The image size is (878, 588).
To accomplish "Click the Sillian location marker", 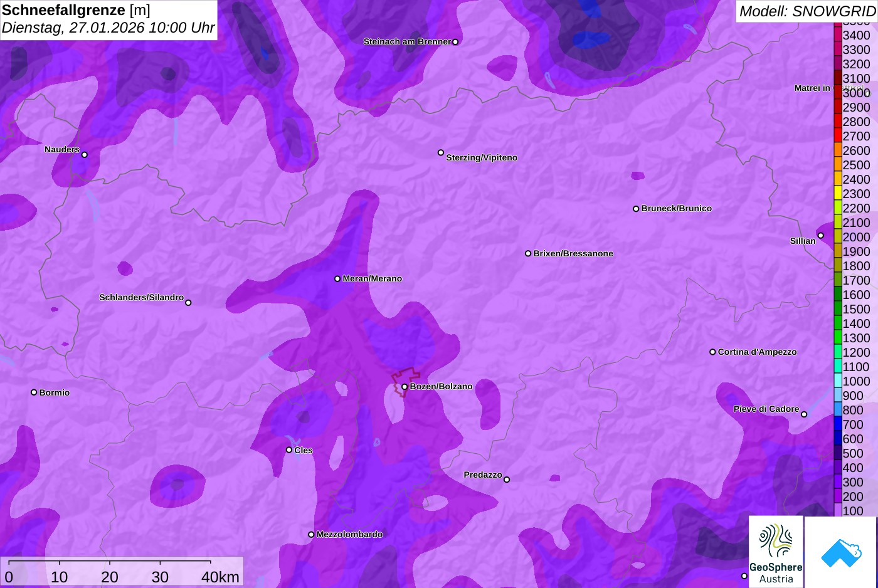I will click(x=821, y=236).
